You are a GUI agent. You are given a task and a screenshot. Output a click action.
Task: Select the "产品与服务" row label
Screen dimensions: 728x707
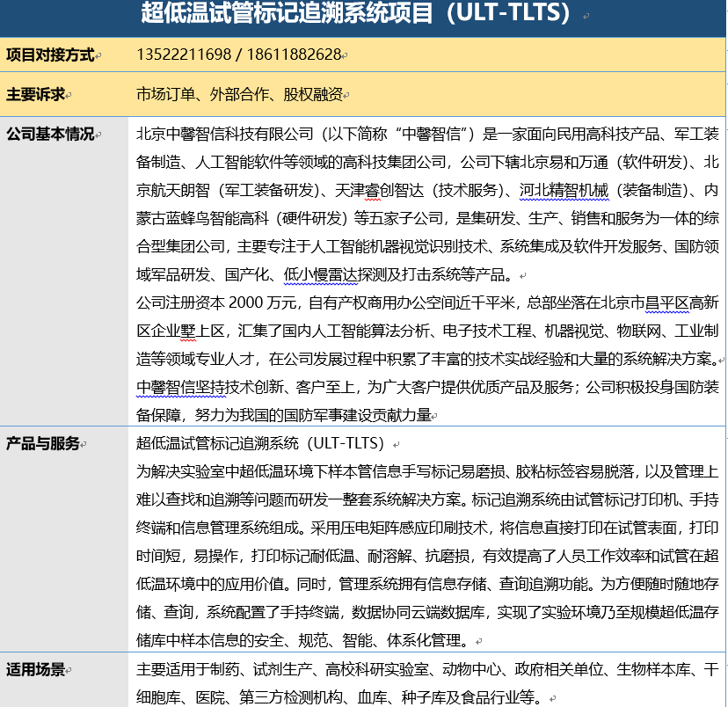click(43, 444)
